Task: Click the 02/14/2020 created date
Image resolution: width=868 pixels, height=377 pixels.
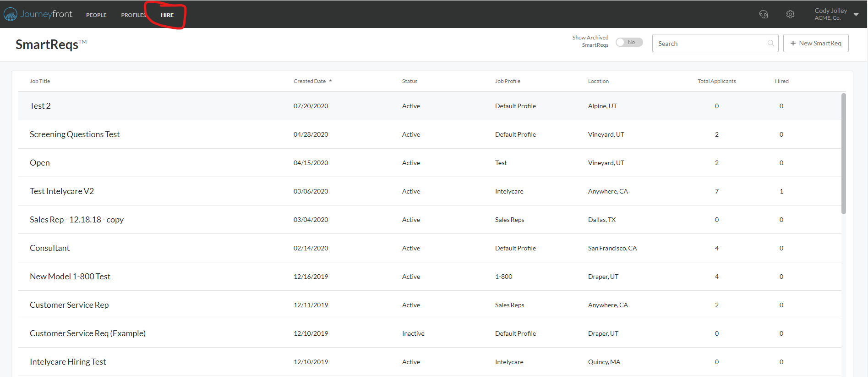Action: [311, 248]
